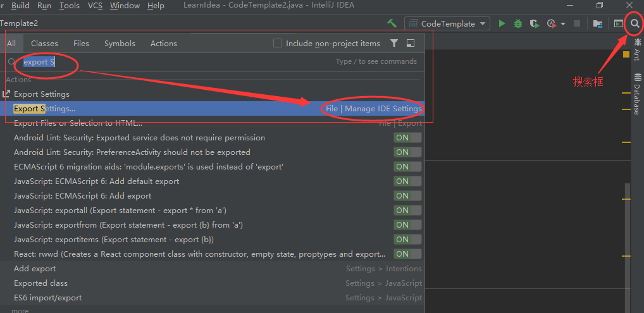Screen dimensions: 644x313
Task: Click the search input containing 'export S'
Action: pos(214,61)
